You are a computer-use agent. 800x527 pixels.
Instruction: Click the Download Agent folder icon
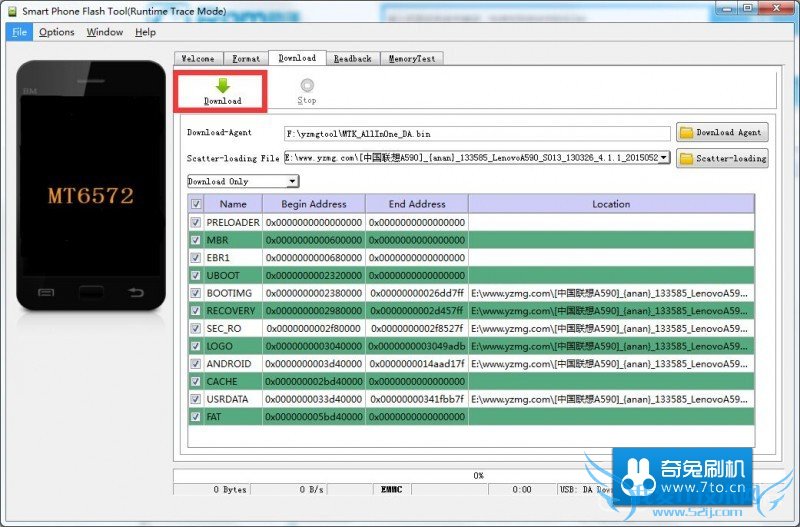pyautogui.click(x=686, y=132)
